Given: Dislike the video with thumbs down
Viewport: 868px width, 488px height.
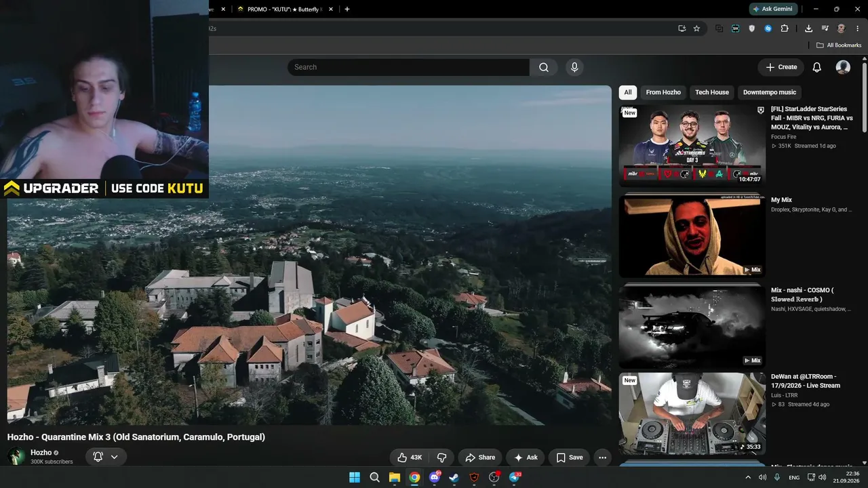Looking at the screenshot, I should coord(441,457).
